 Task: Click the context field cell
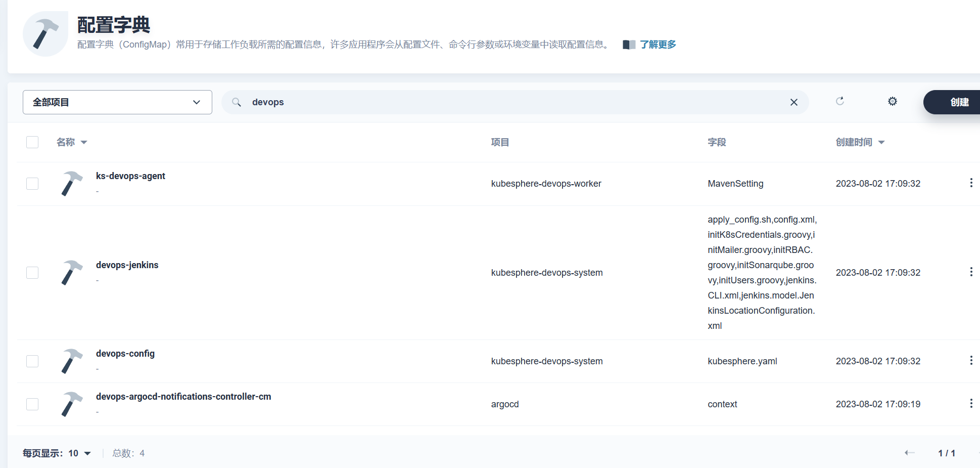click(x=722, y=404)
